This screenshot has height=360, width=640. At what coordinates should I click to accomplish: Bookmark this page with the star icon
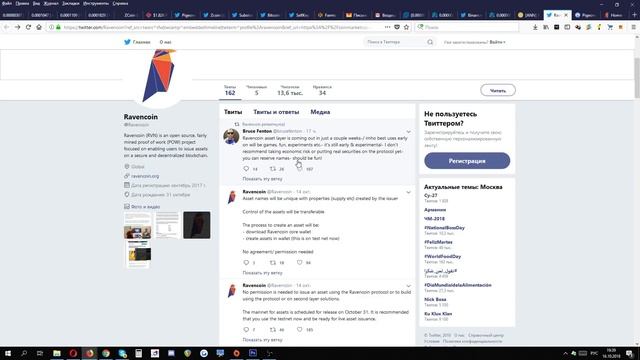407,27
